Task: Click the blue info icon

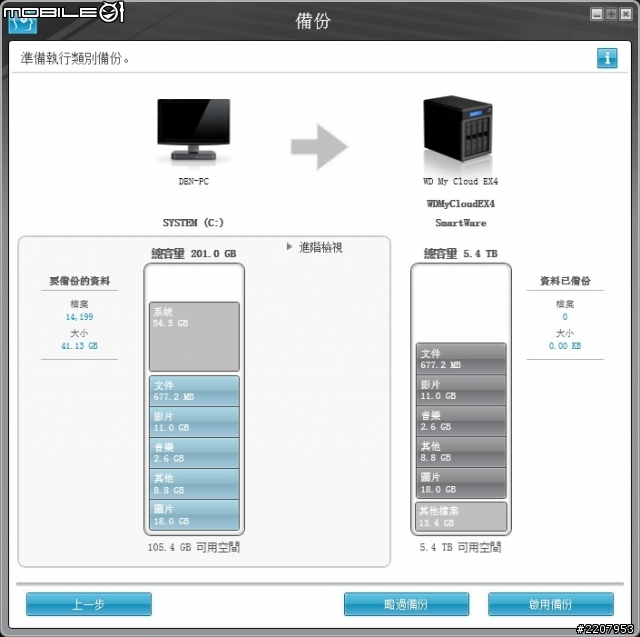Action: click(607, 58)
